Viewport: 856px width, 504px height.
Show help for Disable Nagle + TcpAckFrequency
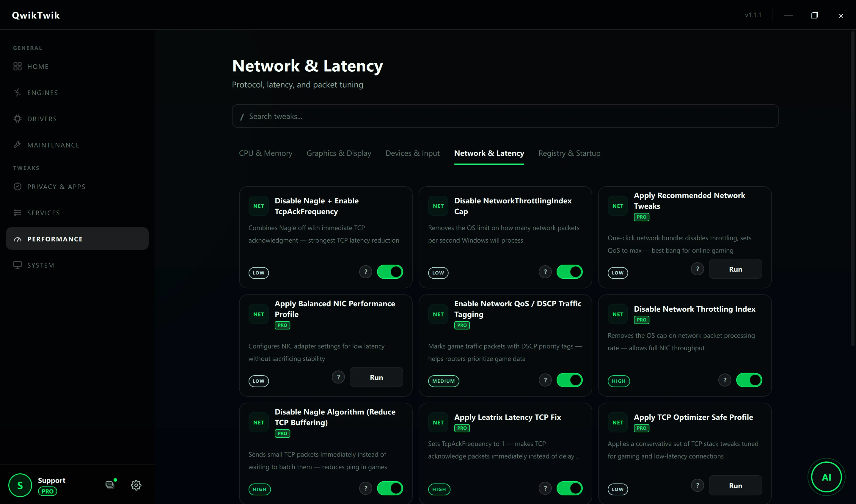pyautogui.click(x=366, y=272)
